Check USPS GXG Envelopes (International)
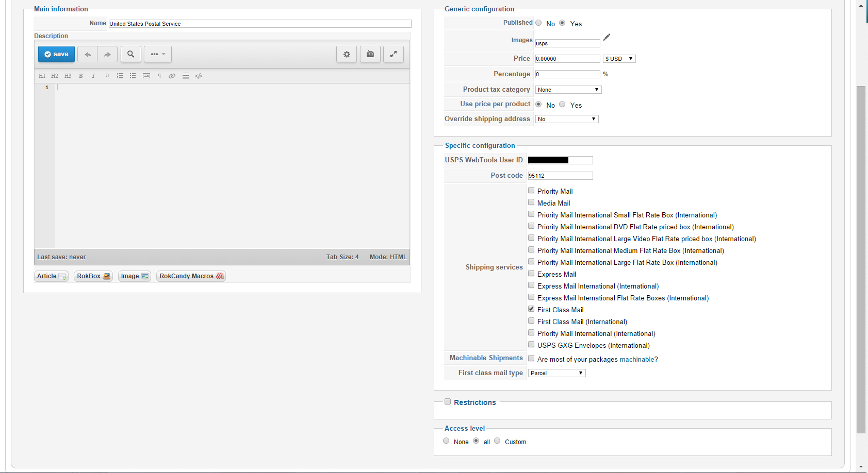Screen dimensions: 868x473 coord(531,344)
